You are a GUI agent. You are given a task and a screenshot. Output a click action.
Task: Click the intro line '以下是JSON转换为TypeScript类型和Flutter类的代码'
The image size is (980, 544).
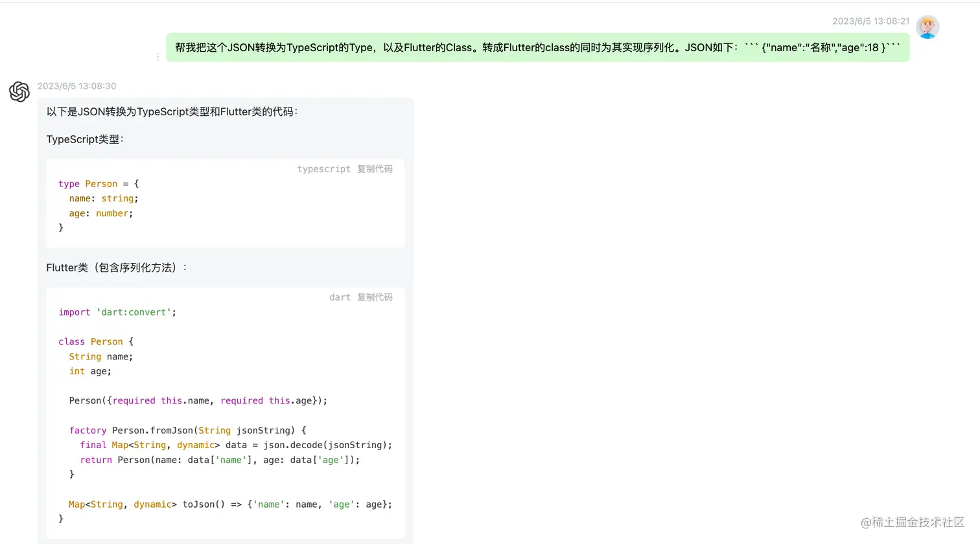click(x=172, y=111)
